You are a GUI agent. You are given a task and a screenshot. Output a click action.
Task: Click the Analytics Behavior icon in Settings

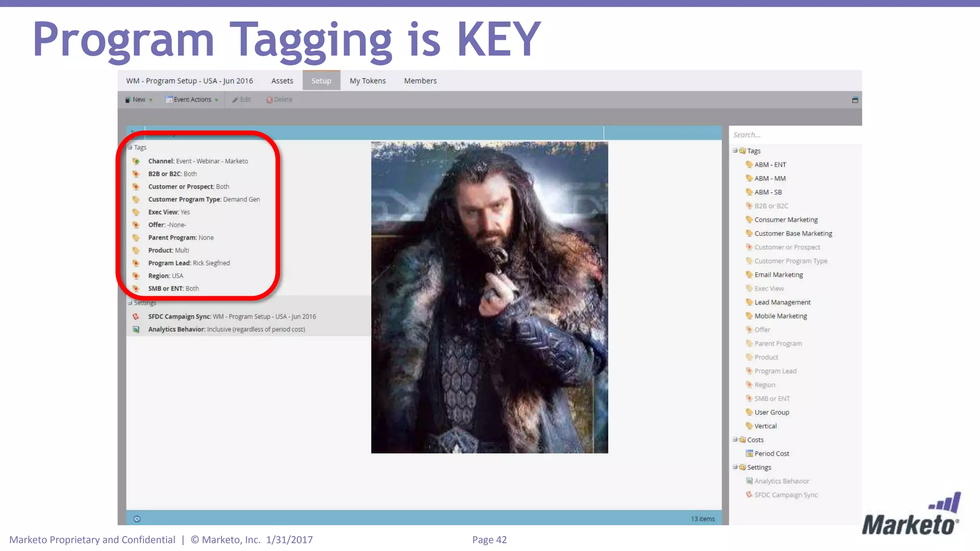pyautogui.click(x=136, y=329)
